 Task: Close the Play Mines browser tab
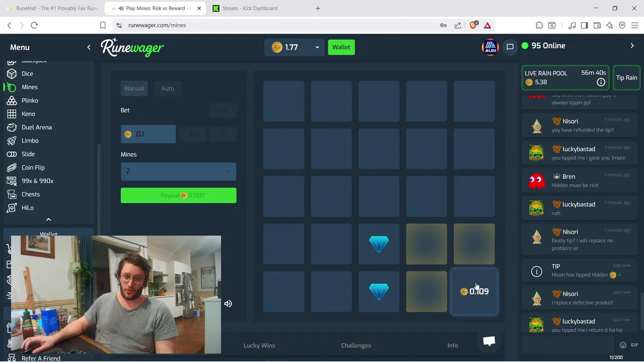[x=199, y=8]
